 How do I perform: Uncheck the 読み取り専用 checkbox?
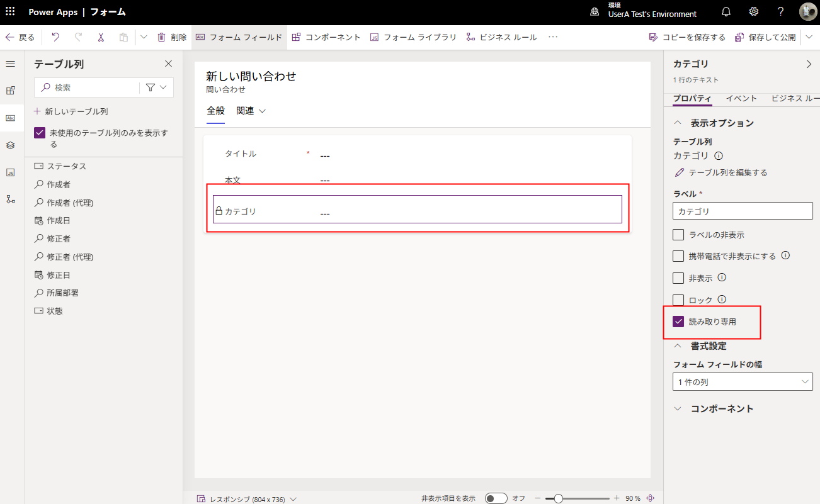click(678, 322)
